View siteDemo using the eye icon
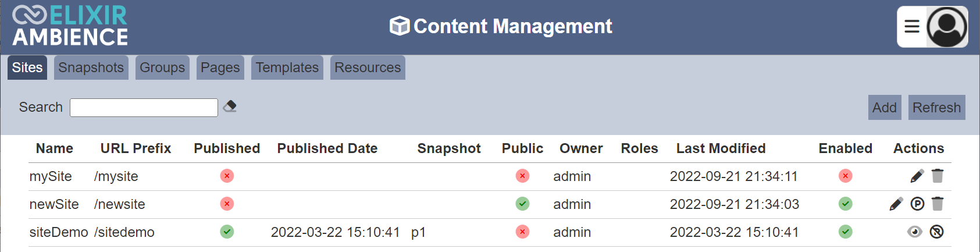Viewport: 980px width, 252px height. coord(915,232)
